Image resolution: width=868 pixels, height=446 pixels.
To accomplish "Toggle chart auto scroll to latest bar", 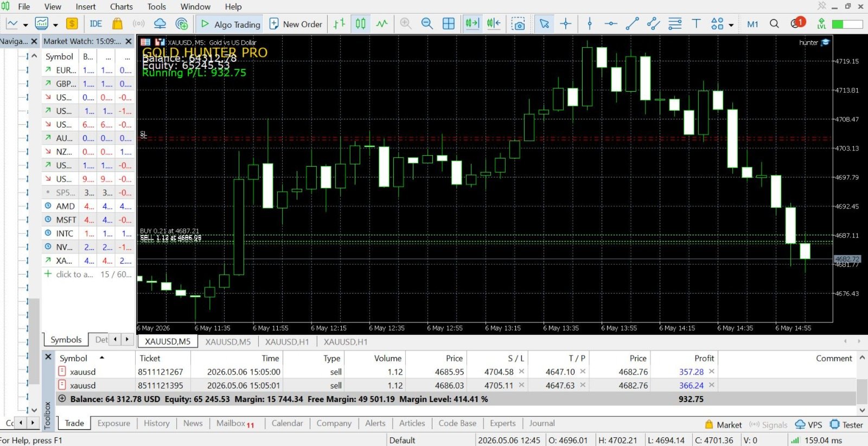I will click(x=472, y=24).
